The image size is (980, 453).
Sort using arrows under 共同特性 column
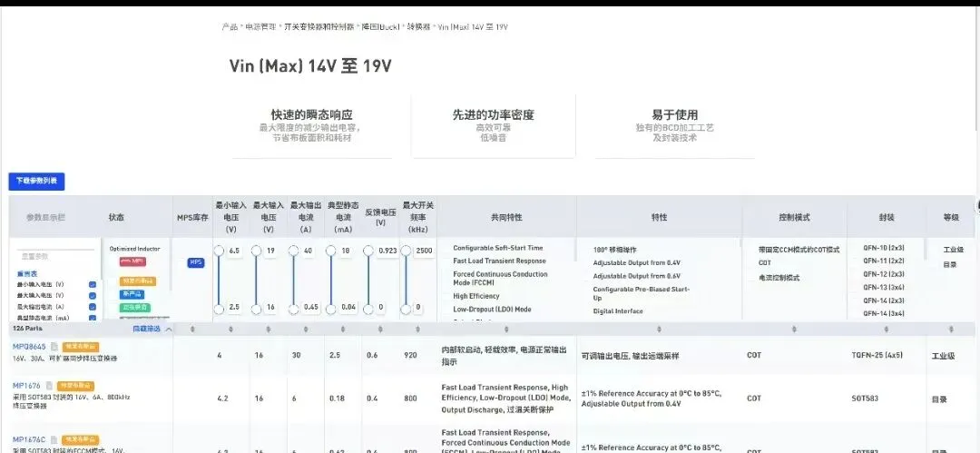point(505,330)
